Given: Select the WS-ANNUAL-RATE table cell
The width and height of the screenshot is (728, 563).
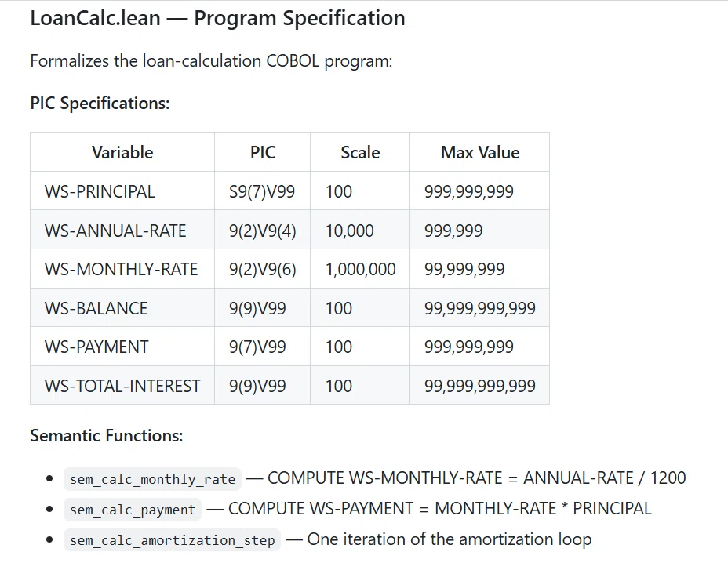Looking at the screenshot, I should [122, 231].
